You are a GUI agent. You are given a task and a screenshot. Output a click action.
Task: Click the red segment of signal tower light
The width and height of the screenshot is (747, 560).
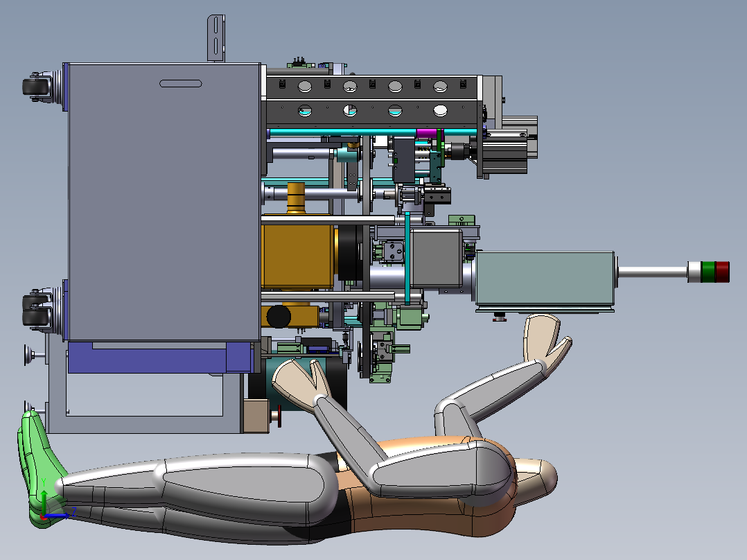coord(722,272)
